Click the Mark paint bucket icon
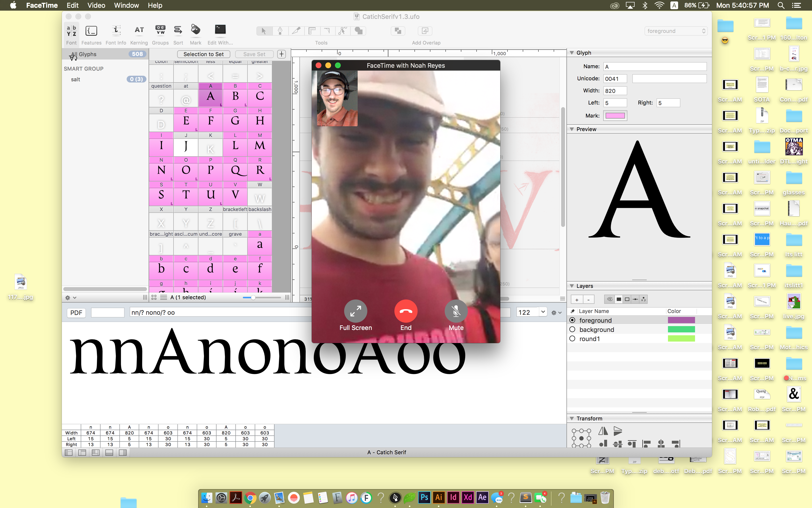This screenshot has width=812, height=508. coord(196,30)
